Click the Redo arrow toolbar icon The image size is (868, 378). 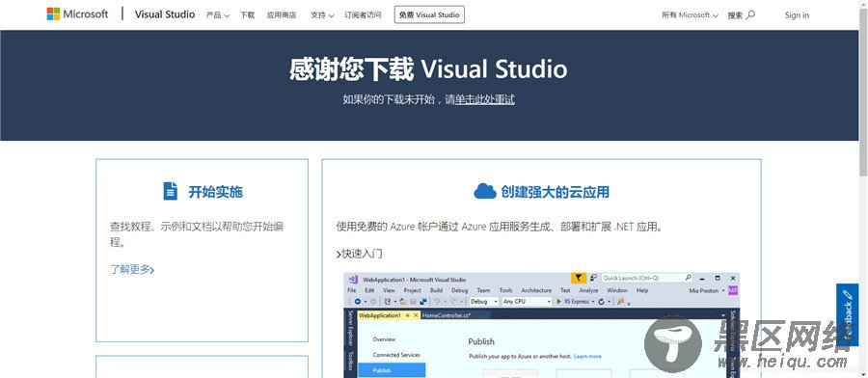click(x=453, y=302)
